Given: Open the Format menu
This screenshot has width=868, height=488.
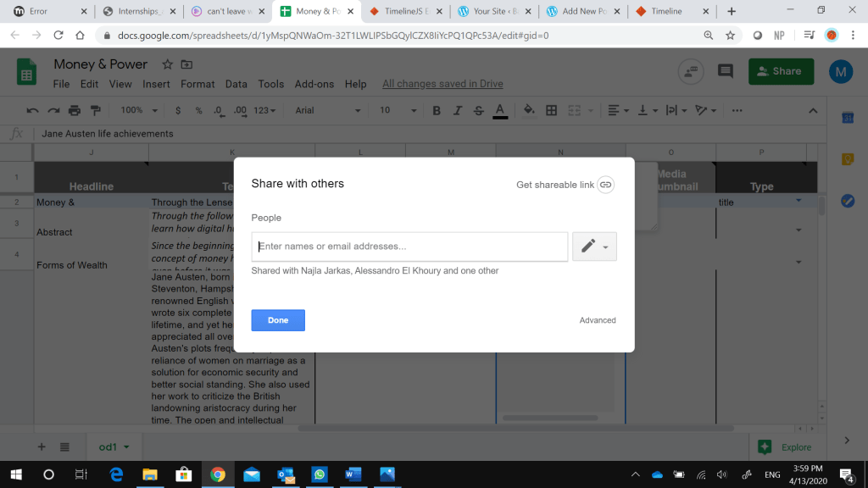Looking at the screenshot, I should click(x=198, y=84).
